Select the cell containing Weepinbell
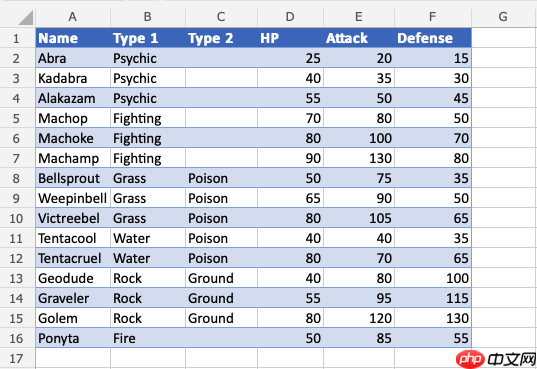This screenshot has width=537, height=369. (x=73, y=198)
